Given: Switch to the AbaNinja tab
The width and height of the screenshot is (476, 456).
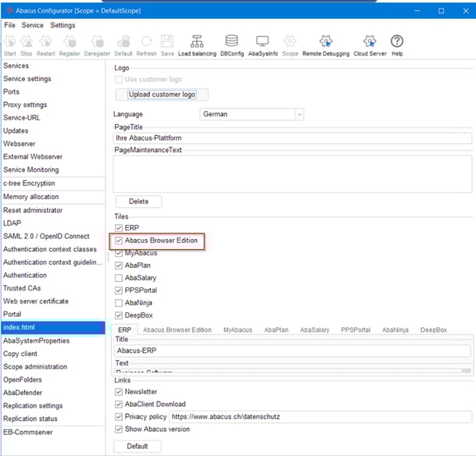Looking at the screenshot, I should point(395,330).
